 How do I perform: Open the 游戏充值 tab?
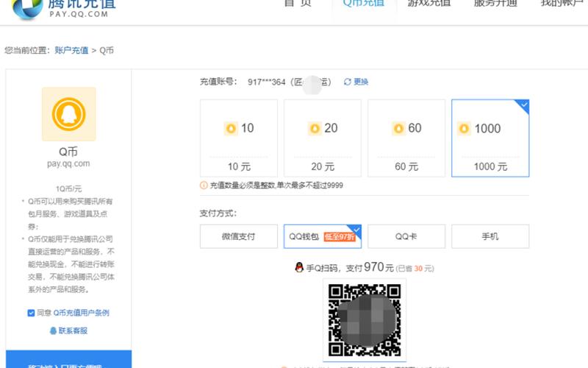pos(429,3)
